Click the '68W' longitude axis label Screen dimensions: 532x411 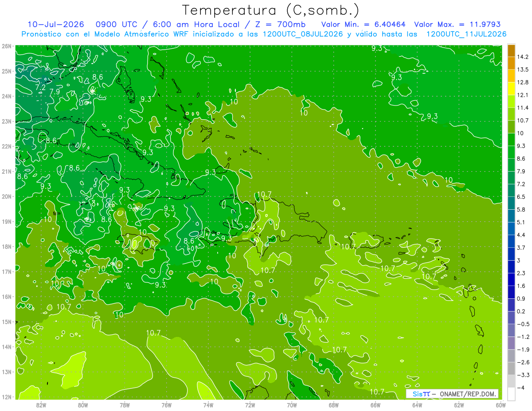coord(334,404)
